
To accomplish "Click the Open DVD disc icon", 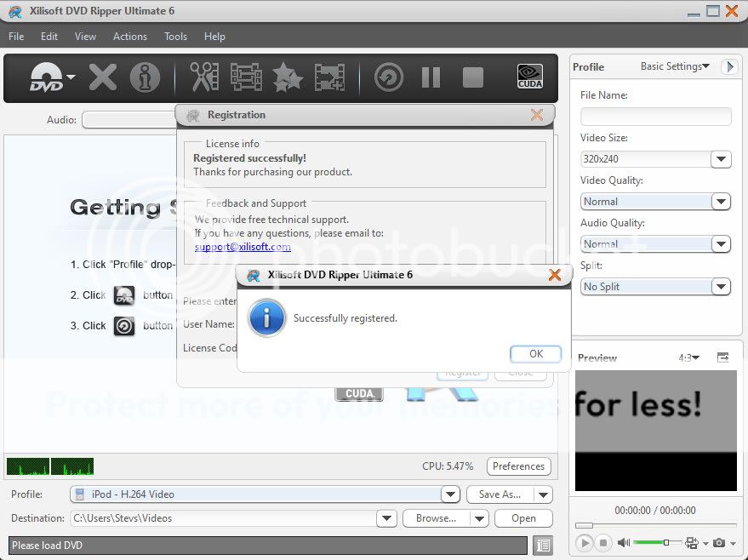I will 47,77.
